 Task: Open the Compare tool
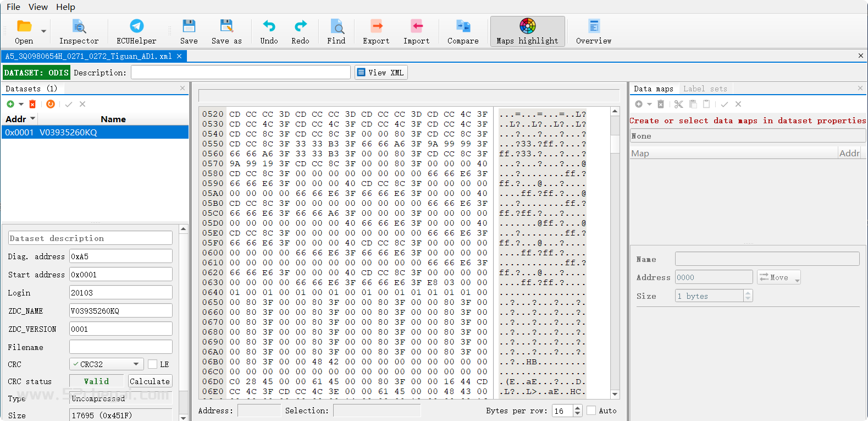(463, 31)
